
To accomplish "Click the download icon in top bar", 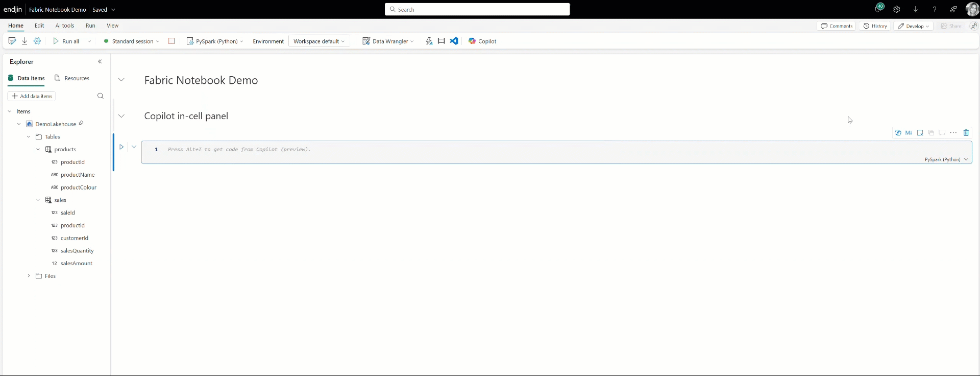I will (x=916, y=9).
